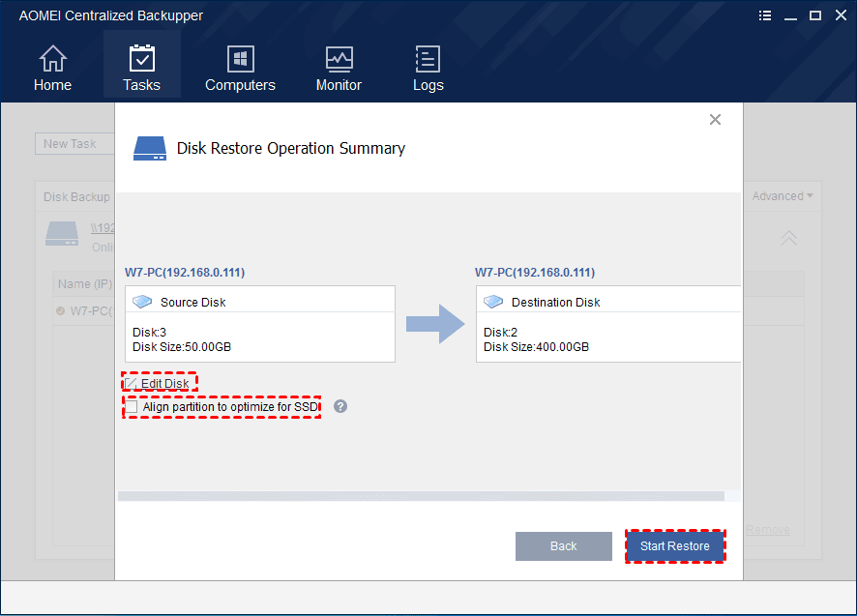Click the Remove link in background window
The image size is (857, 616).
[x=767, y=530]
